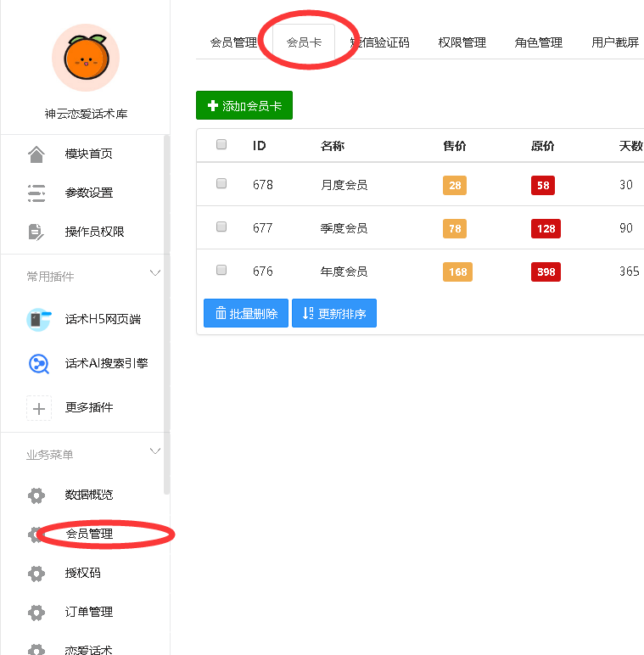Click the 更新排序 button
The image size is (644, 655).
click(334, 313)
